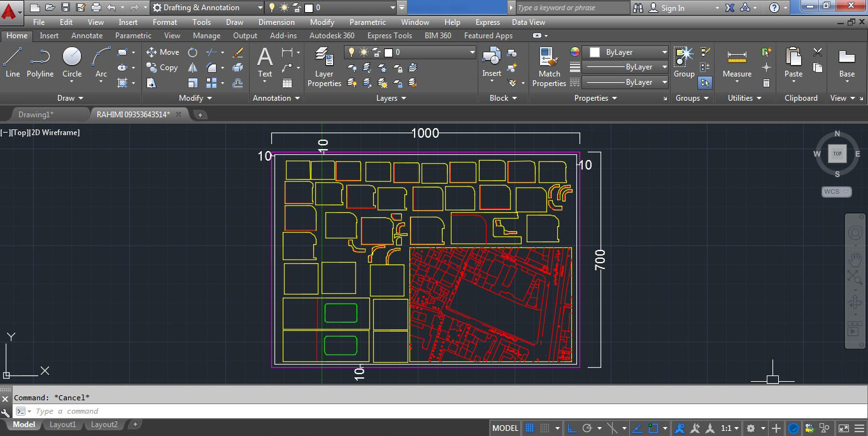The image size is (868, 436).
Task: Activate the Mirror tool
Action: [x=192, y=68]
